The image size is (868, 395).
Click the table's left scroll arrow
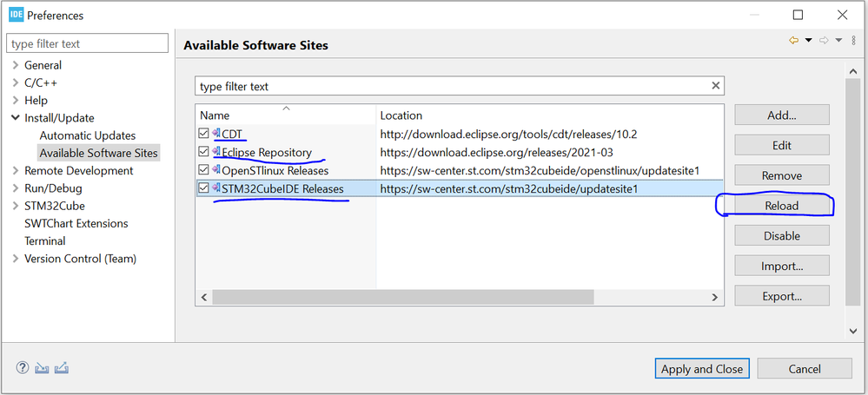[203, 297]
